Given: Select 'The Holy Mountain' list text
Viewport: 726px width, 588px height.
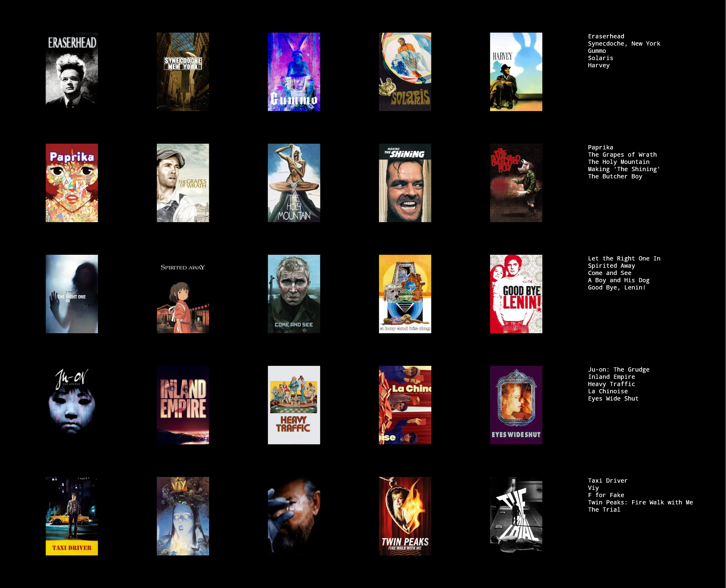Looking at the screenshot, I should (619, 162).
